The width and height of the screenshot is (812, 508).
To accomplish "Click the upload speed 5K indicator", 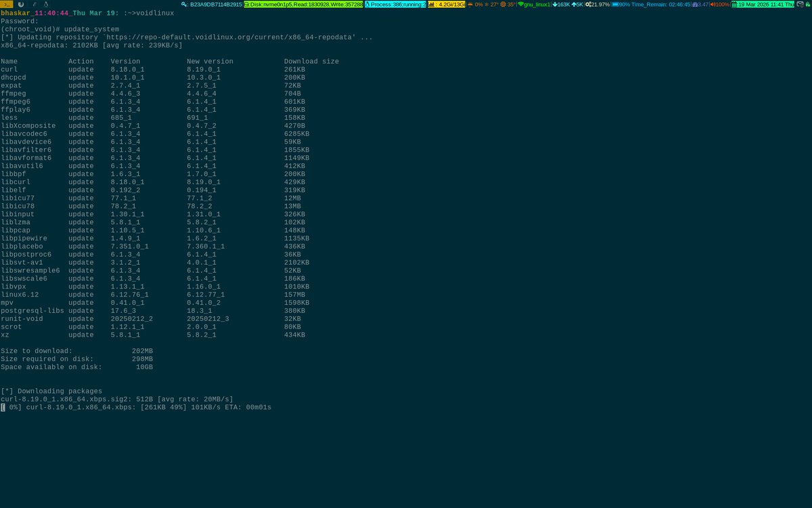I will coord(577,4).
